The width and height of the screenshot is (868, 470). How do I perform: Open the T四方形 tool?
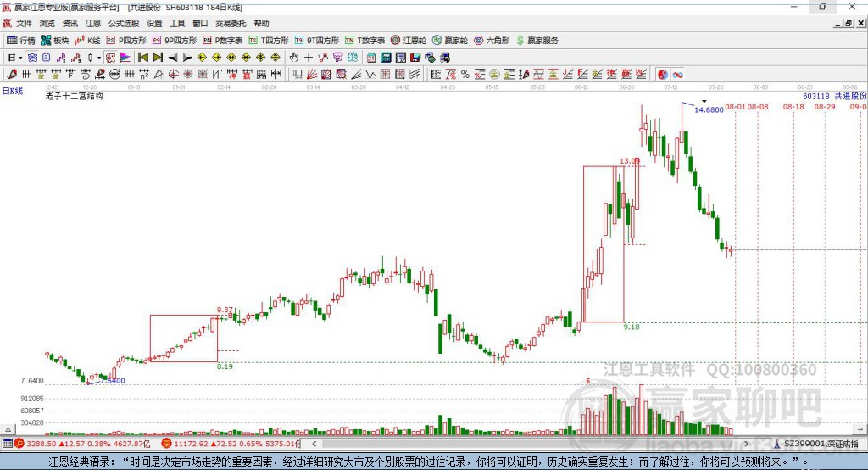(269, 41)
